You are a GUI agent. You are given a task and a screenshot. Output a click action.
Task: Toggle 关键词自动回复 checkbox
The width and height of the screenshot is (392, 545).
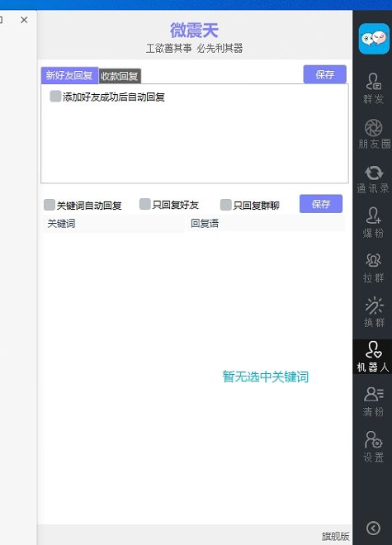[50, 205]
